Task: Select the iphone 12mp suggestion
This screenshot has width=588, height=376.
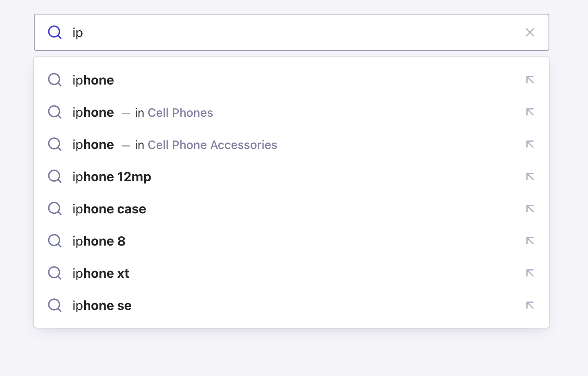Action: [112, 176]
